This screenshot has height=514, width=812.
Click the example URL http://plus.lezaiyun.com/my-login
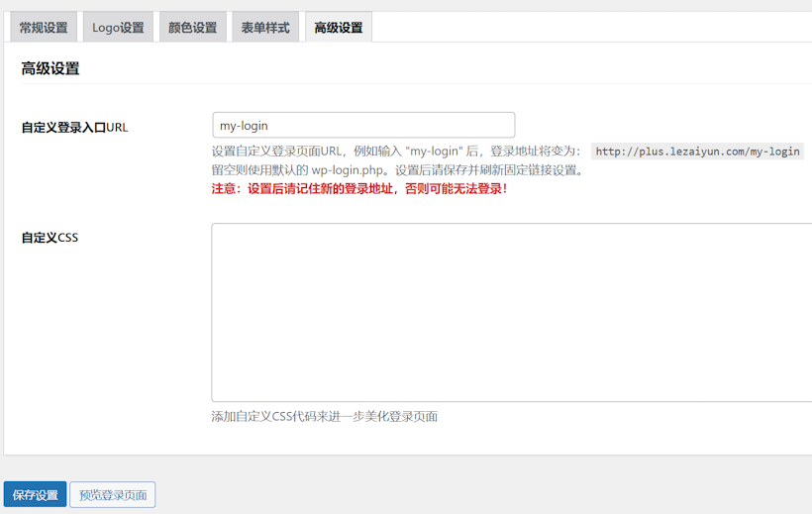click(x=697, y=152)
